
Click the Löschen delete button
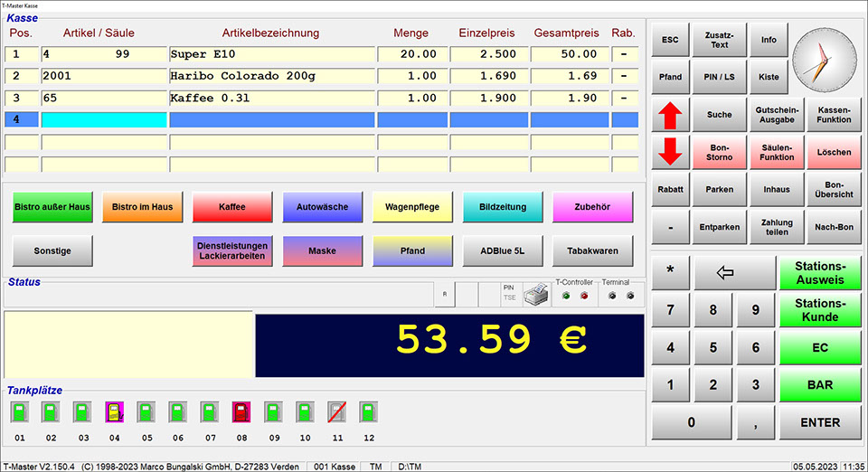833,152
